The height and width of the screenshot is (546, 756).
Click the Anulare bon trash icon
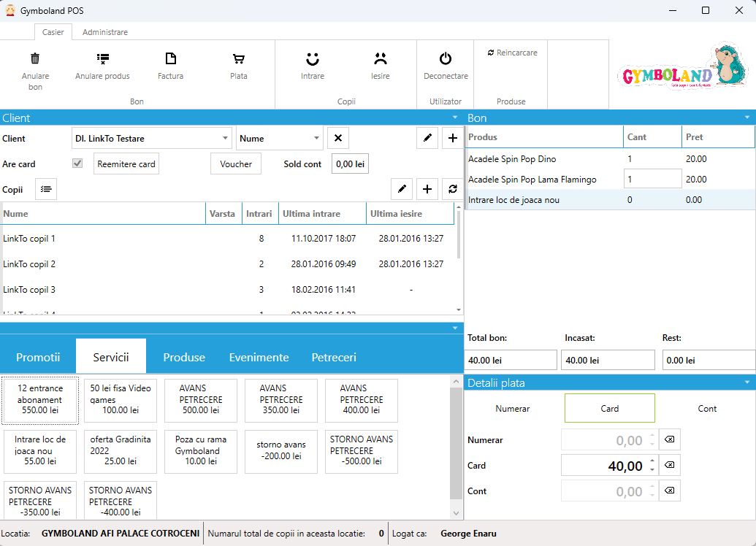pyautogui.click(x=35, y=59)
